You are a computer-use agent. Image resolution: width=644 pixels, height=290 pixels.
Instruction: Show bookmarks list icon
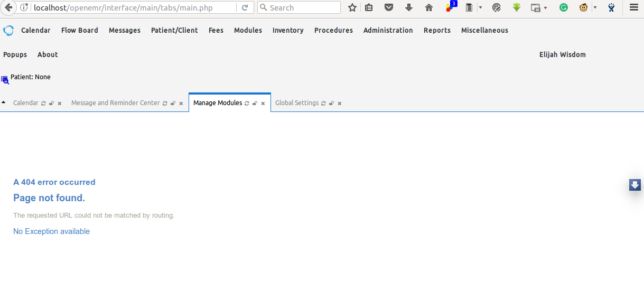click(x=369, y=7)
